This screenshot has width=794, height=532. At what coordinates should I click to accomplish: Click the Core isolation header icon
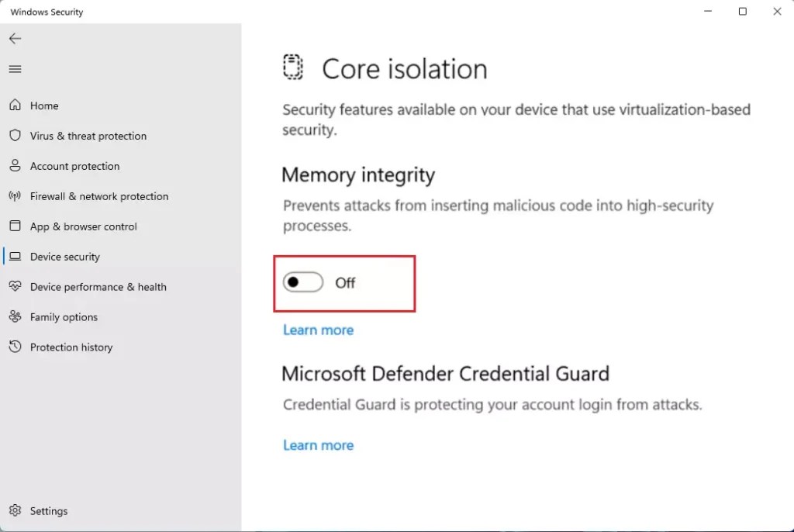293,67
